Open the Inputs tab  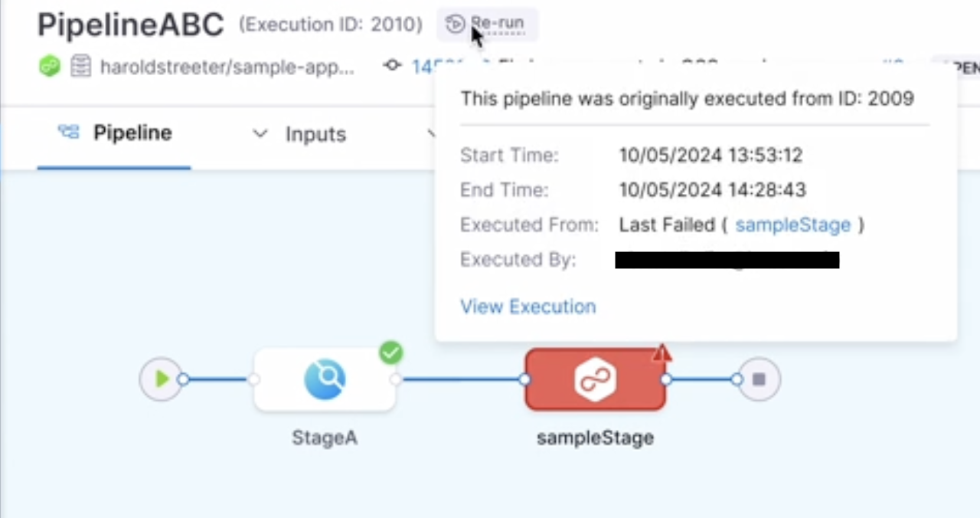pos(315,134)
